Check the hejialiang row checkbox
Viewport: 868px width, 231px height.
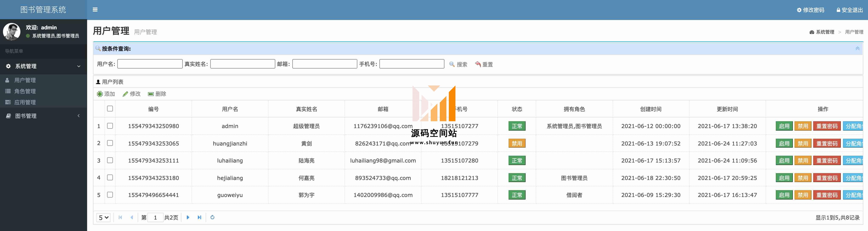click(x=110, y=177)
